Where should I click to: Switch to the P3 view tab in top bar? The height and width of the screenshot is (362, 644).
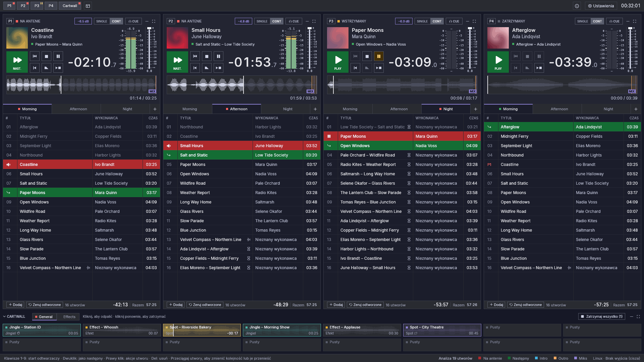coord(37,6)
